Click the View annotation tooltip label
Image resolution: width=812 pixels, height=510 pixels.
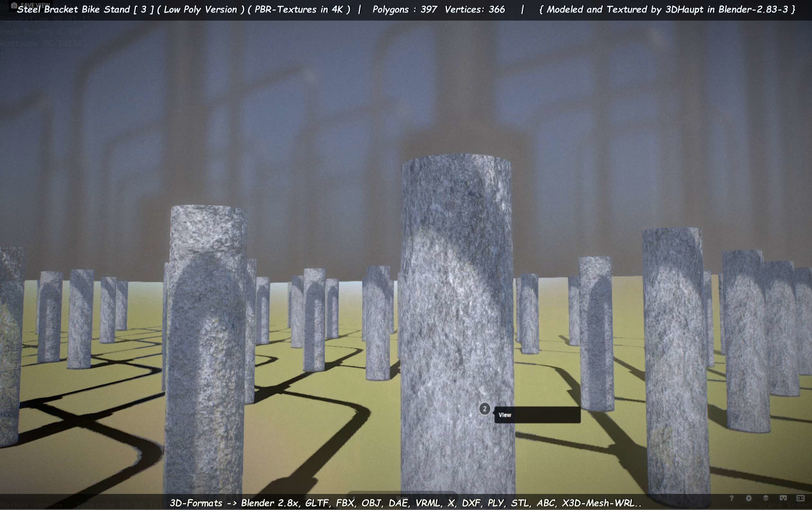505,415
